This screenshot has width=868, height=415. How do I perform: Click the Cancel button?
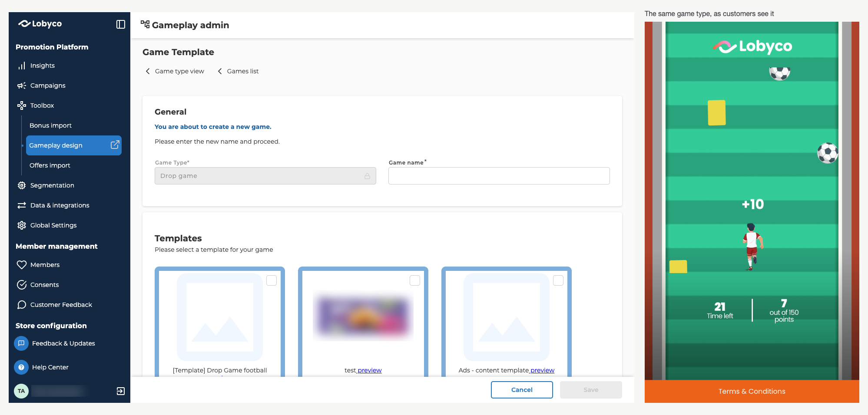pos(522,390)
